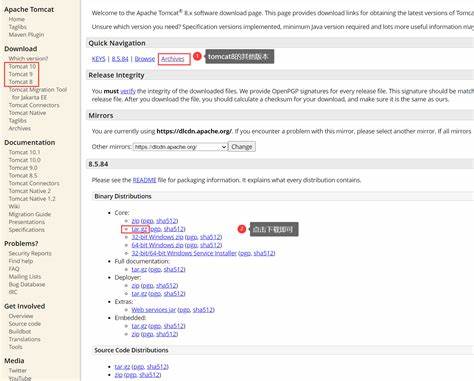Open the Mailing Lists link
474x381 pixels.
(x=25, y=277)
